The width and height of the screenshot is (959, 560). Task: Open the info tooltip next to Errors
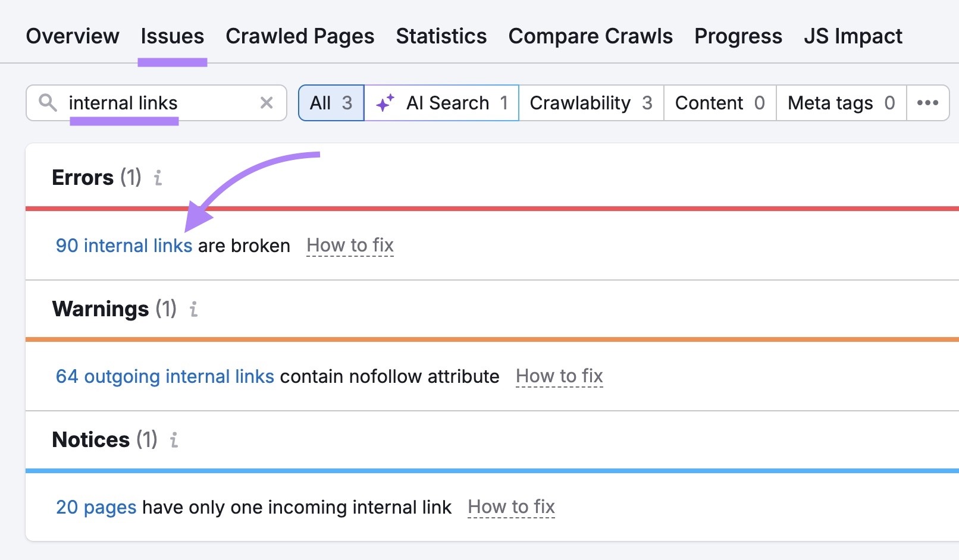tap(158, 178)
